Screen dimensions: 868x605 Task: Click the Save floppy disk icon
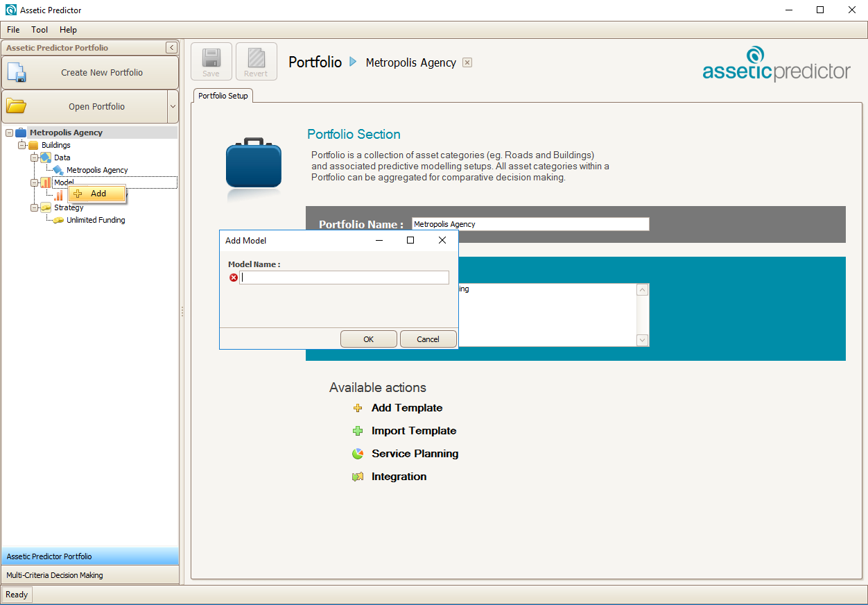211,58
